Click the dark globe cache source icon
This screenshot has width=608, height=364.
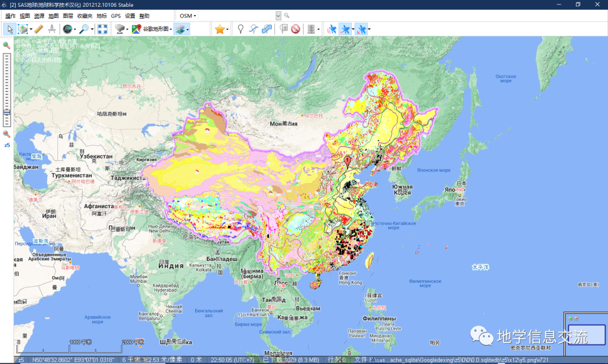click(68, 29)
